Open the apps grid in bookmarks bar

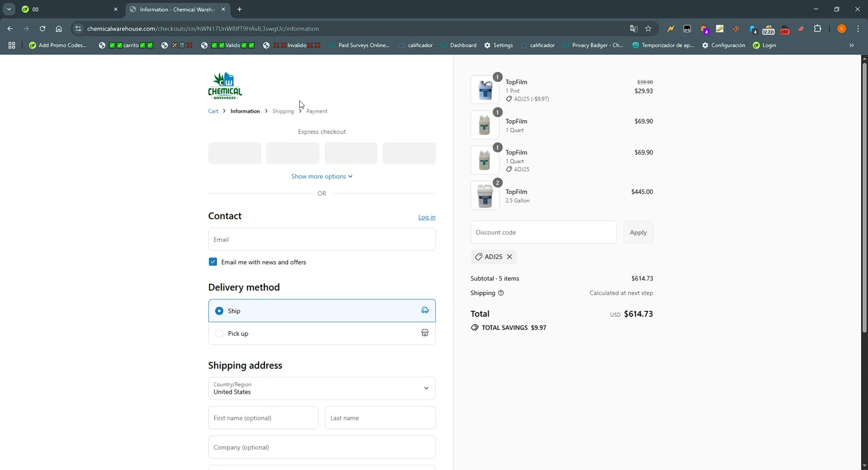pyautogui.click(x=12, y=45)
